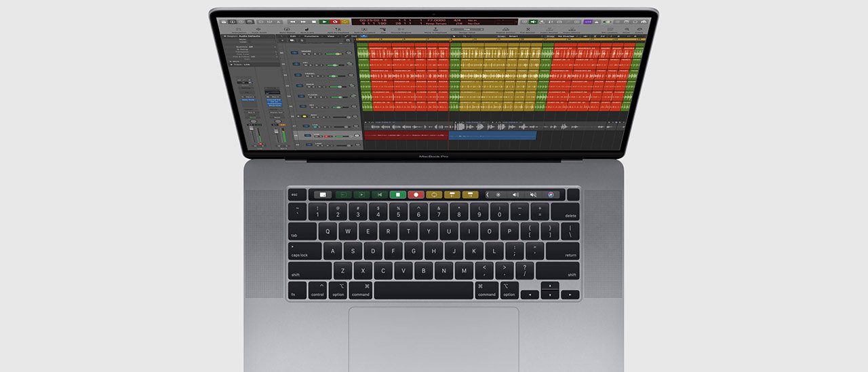The image size is (868, 372).
Task: Open the Edit menu of the tracks area
Action: click(x=293, y=36)
